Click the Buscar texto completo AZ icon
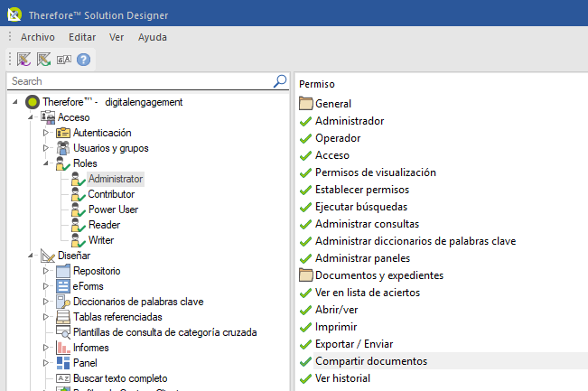This screenshot has height=391, width=588. tap(63, 378)
